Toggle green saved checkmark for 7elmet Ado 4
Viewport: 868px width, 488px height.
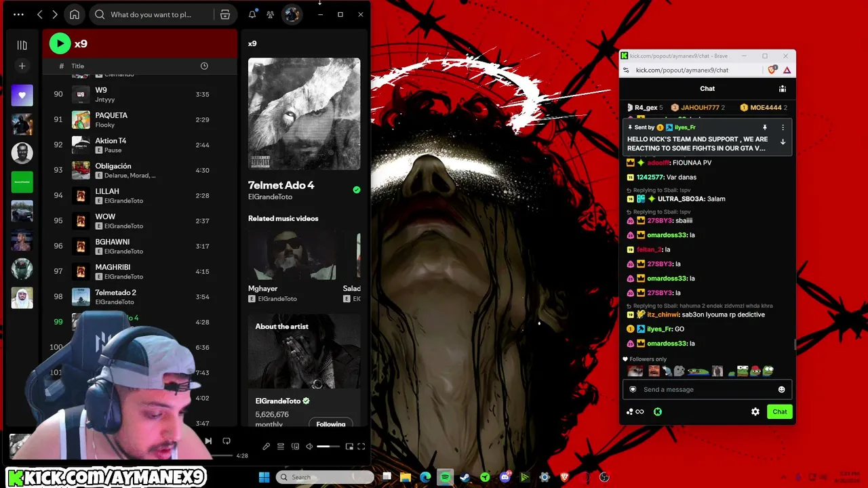click(357, 190)
